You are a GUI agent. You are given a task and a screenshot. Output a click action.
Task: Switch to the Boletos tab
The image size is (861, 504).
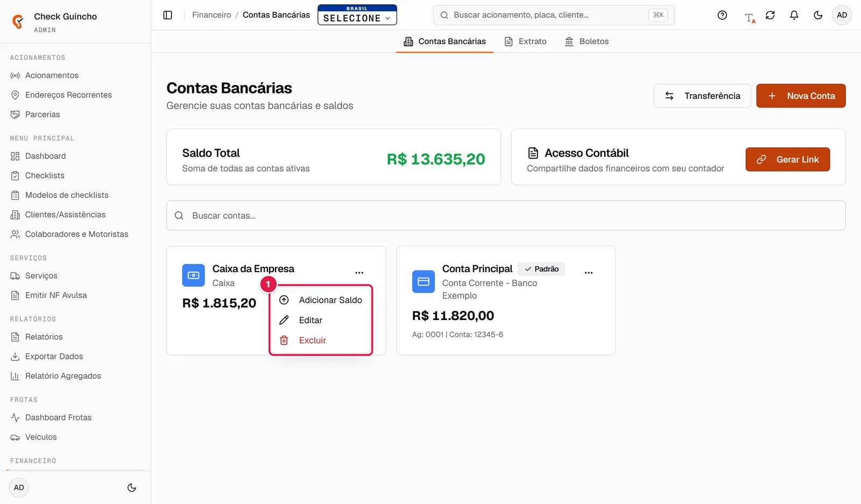tap(587, 41)
